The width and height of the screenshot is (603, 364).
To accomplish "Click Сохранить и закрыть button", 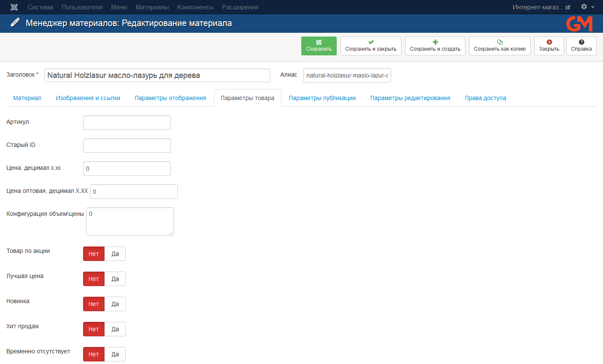I will pos(371,46).
